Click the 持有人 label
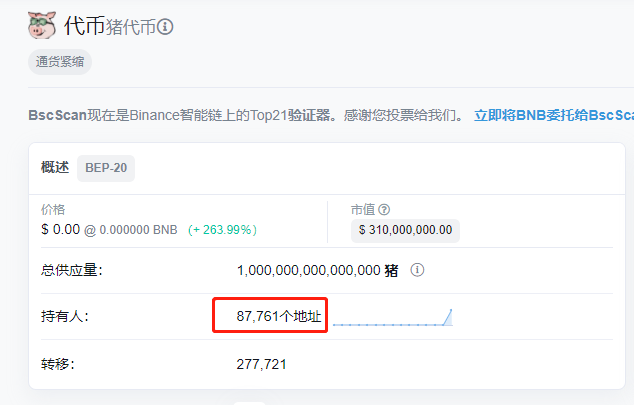 coord(65,316)
